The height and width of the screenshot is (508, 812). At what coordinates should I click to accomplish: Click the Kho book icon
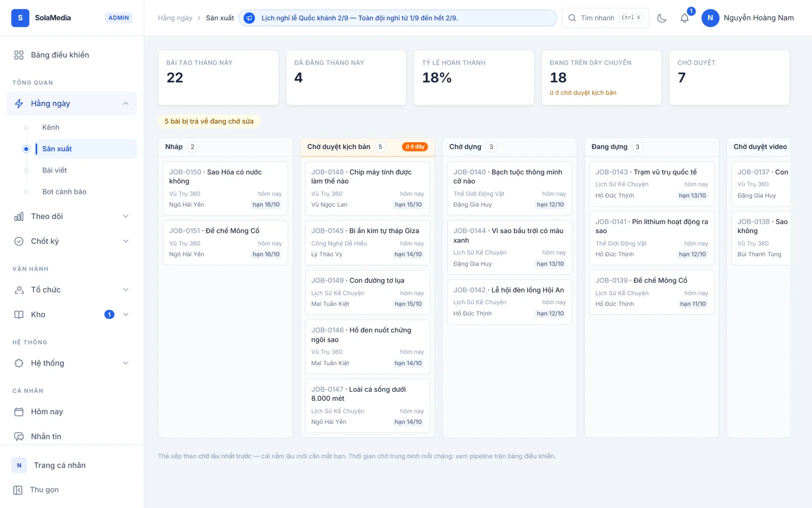19,314
